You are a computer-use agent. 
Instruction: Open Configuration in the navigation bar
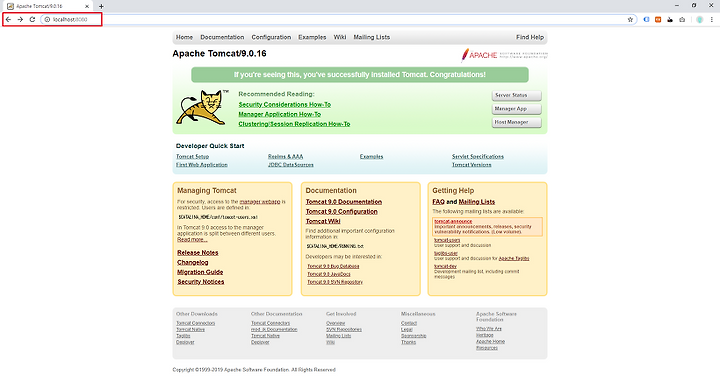coord(271,37)
